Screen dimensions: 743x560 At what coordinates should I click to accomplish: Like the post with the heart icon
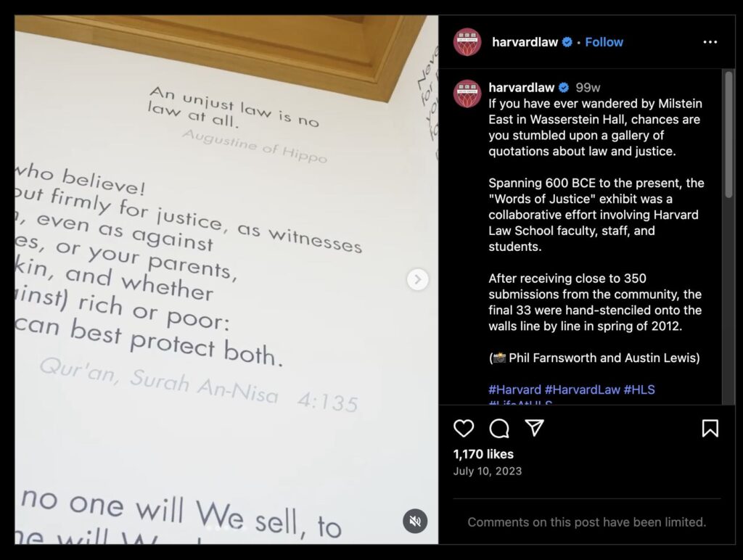[x=464, y=428]
